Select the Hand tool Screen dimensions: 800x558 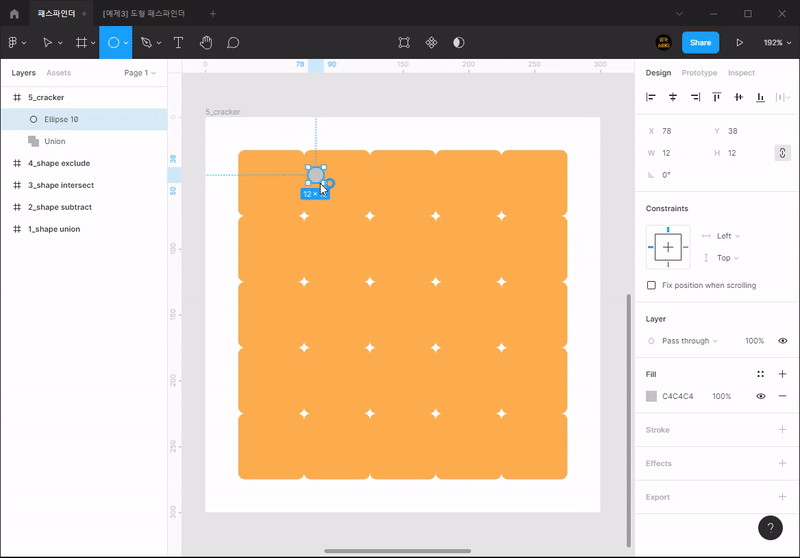(x=206, y=43)
